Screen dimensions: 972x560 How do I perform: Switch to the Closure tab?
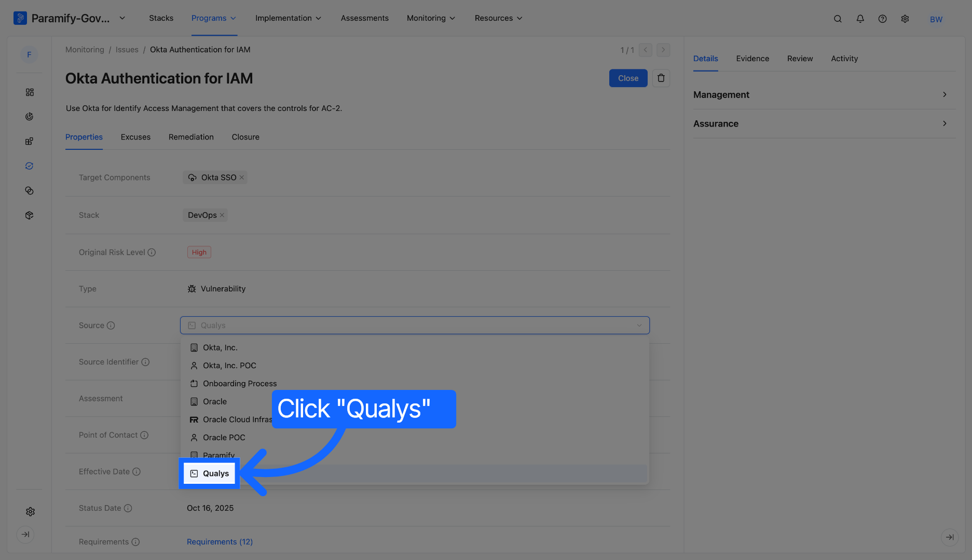[245, 137]
